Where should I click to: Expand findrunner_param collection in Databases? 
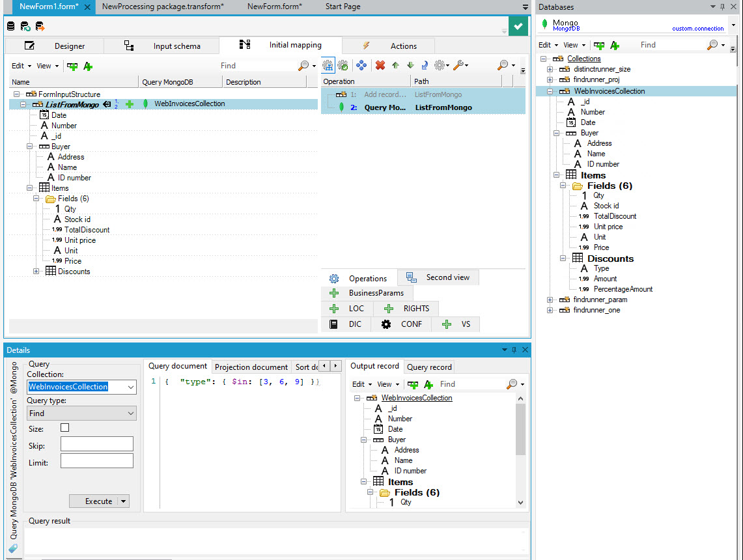(550, 300)
